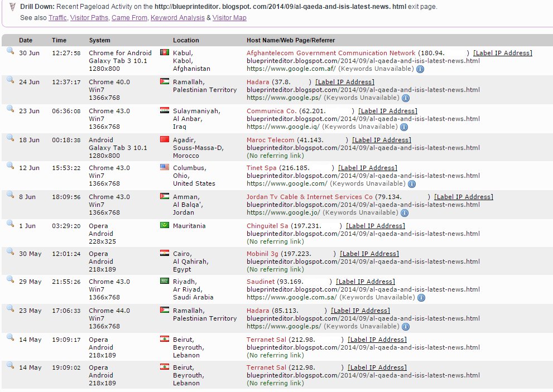Click the Jordan flag beside Amman

[x=165, y=196]
